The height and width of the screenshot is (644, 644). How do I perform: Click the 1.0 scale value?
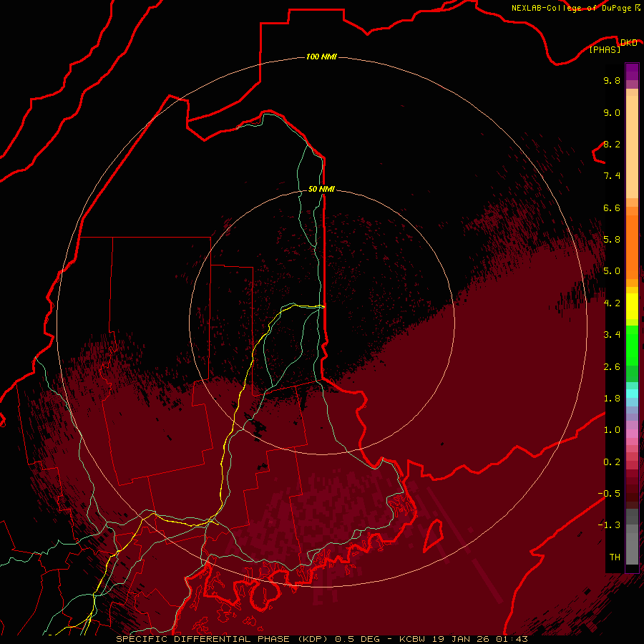[x=612, y=430]
